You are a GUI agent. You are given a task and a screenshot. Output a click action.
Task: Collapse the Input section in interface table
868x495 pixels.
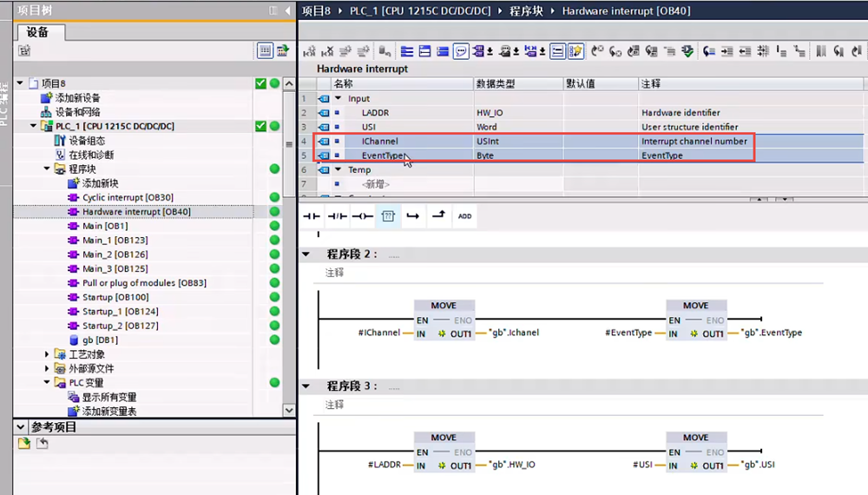coord(339,98)
